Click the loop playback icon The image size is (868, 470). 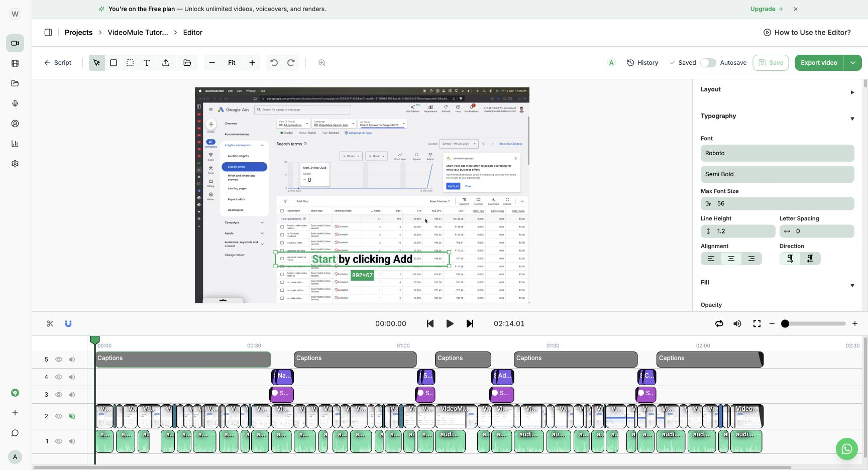(719, 324)
